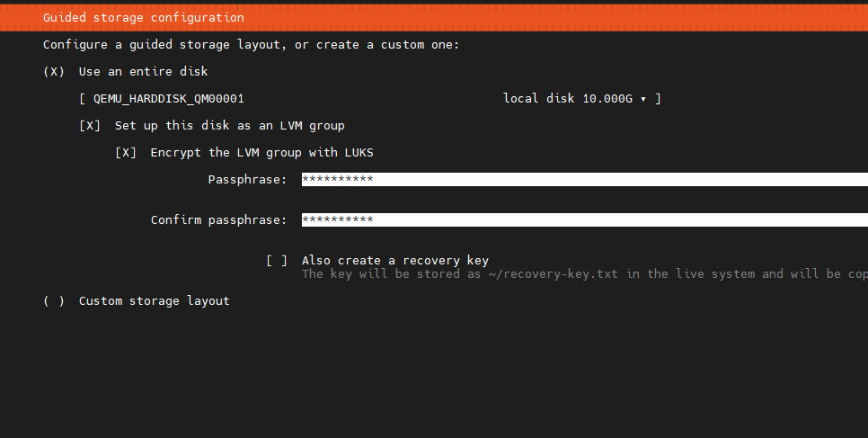
Task: Click the 'Passphrase:' label
Action: click(247, 179)
